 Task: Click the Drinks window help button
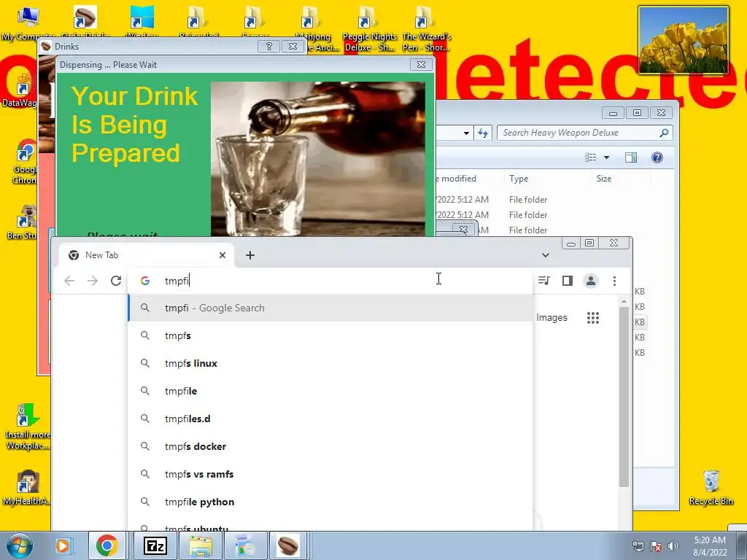pos(268,46)
